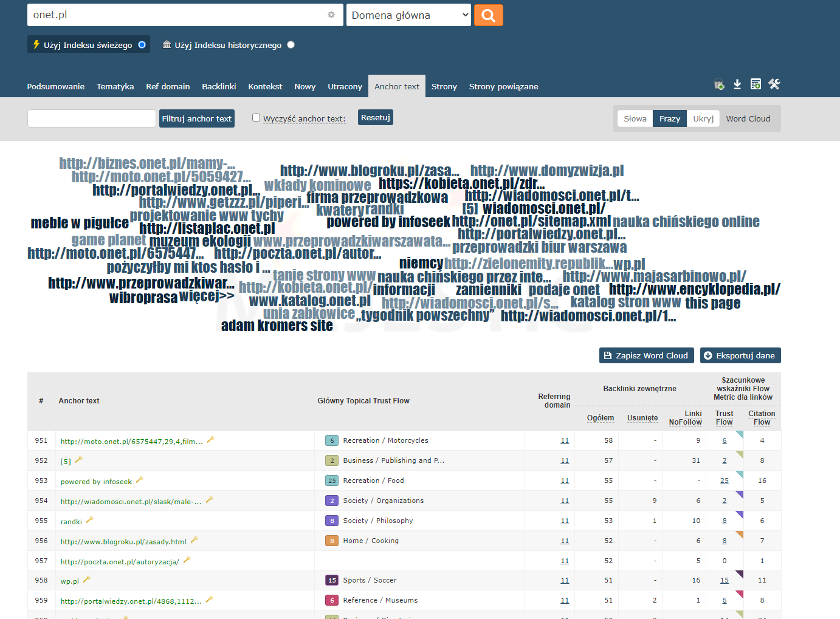Click the Citation Flow column header
Viewport: 840px width, 619px height.
click(x=762, y=417)
